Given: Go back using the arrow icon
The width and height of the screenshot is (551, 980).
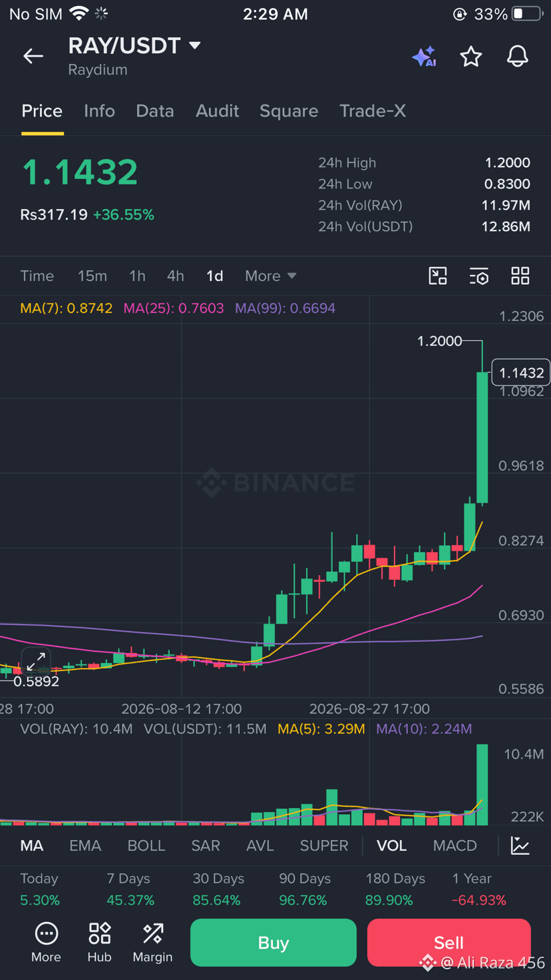Looking at the screenshot, I should click(x=33, y=57).
